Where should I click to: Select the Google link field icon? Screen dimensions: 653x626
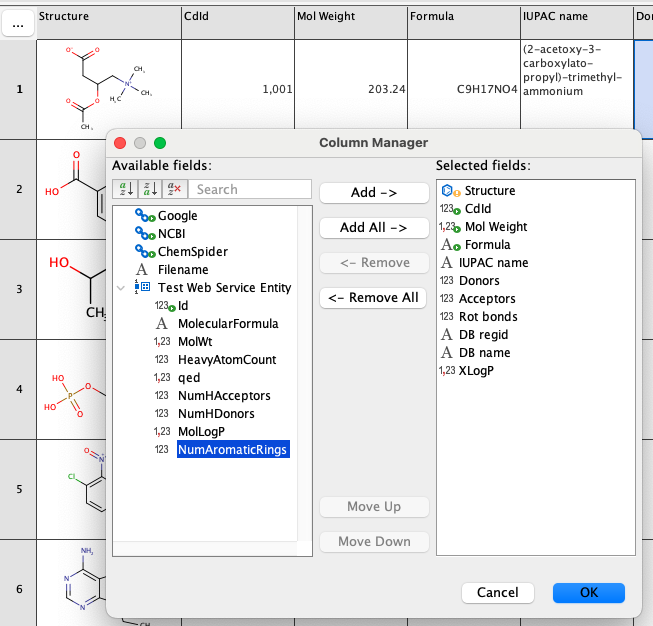point(145,216)
